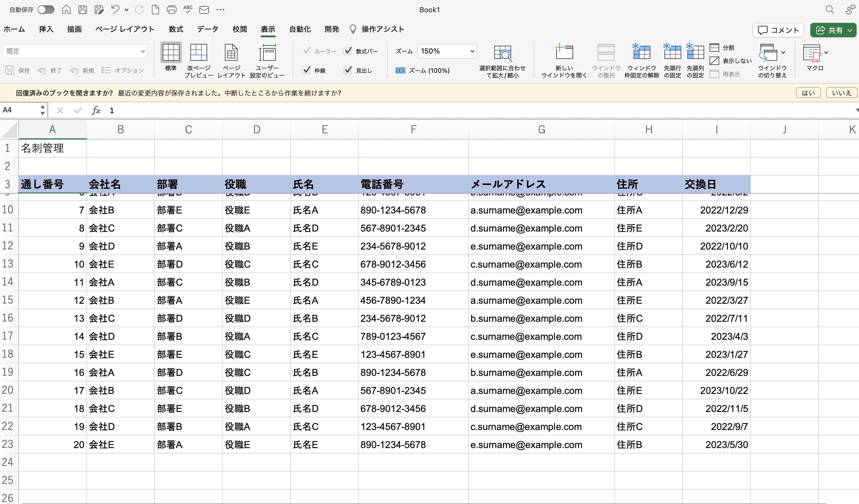Click the メールアドレス header cell

pos(541,184)
